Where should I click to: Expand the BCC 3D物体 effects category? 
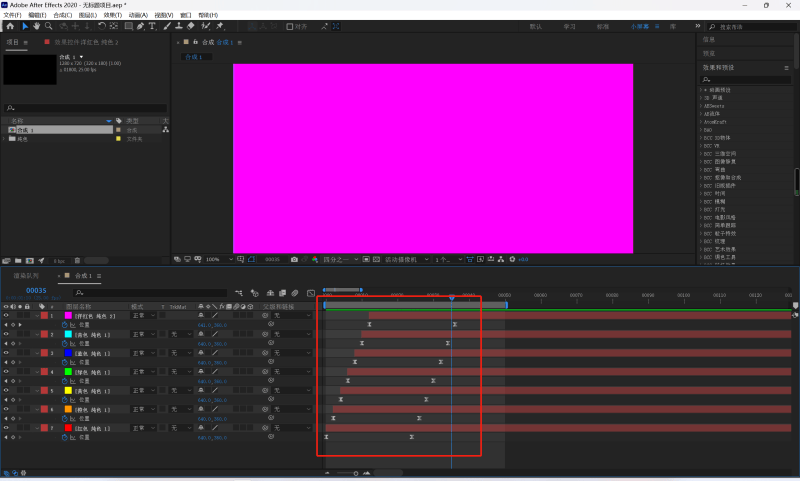tap(701, 136)
